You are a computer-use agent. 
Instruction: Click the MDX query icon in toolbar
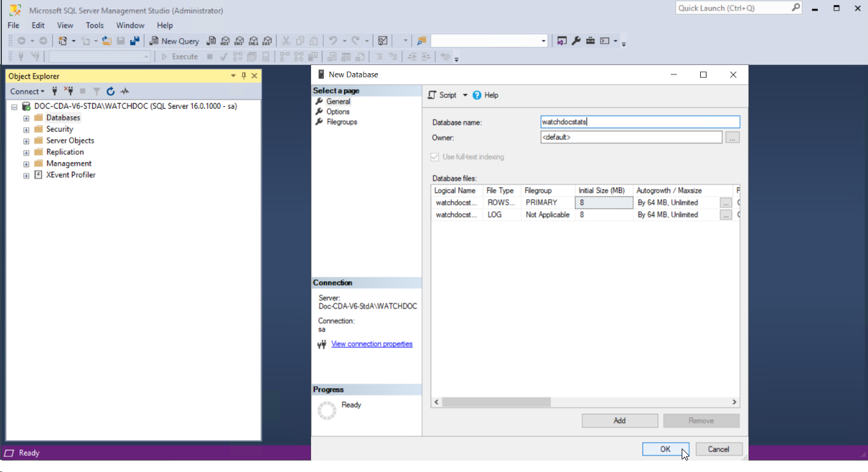click(225, 41)
